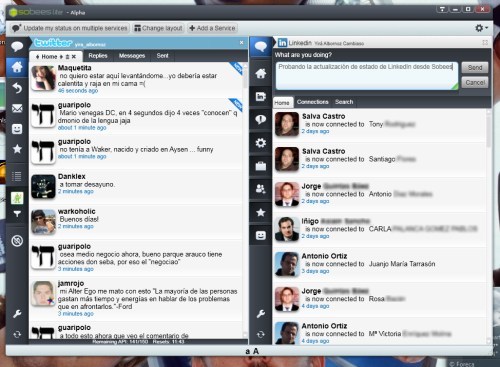
Task: Open Twitter compose speech bubble icon
Action: [17, 46]
